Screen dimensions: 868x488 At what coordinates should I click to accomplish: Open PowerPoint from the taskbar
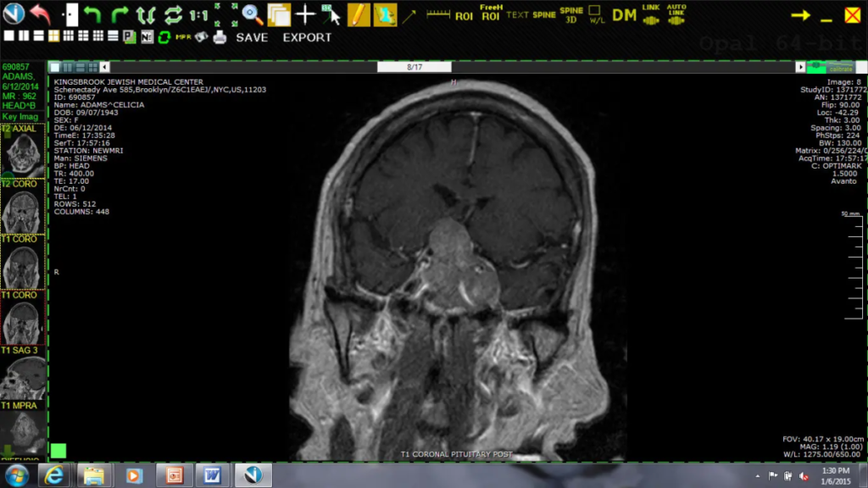(x=174, y=475)
